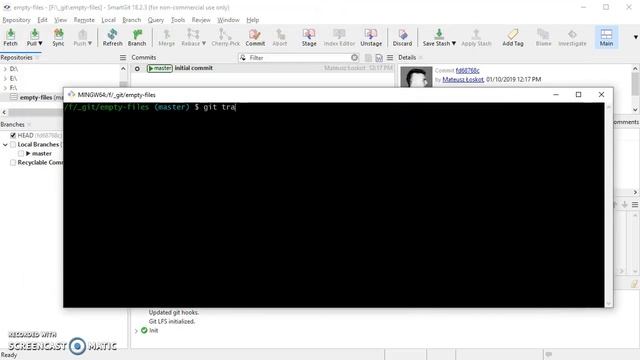The width and height of the screenshot is (640, 360).
Task: Open the toolbar overflow dropdown arrow
Action: [636, 37]
